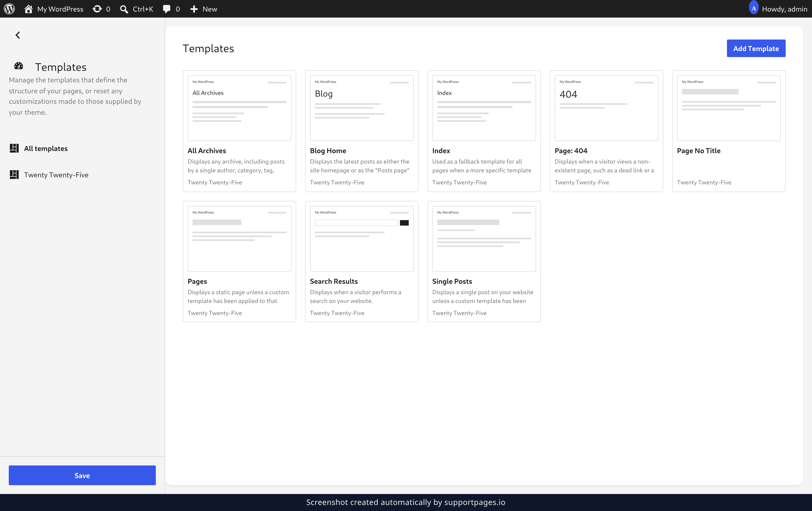
Task: Click the Single Posts card title
Action: (452, 281)
